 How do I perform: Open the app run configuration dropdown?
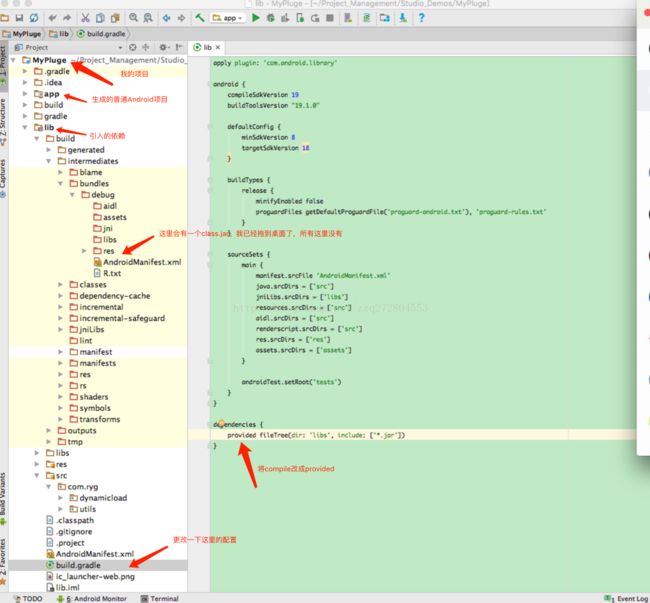tap(228, 18)
